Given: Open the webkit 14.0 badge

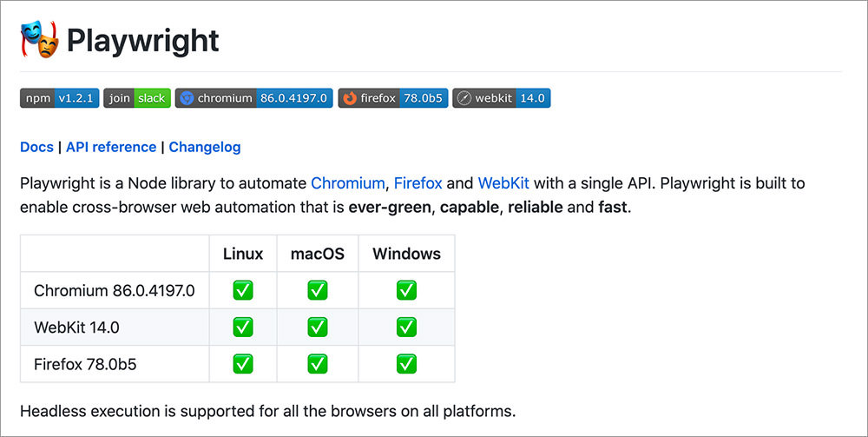Looking at the screenshot, I should [x=502, y=98].
